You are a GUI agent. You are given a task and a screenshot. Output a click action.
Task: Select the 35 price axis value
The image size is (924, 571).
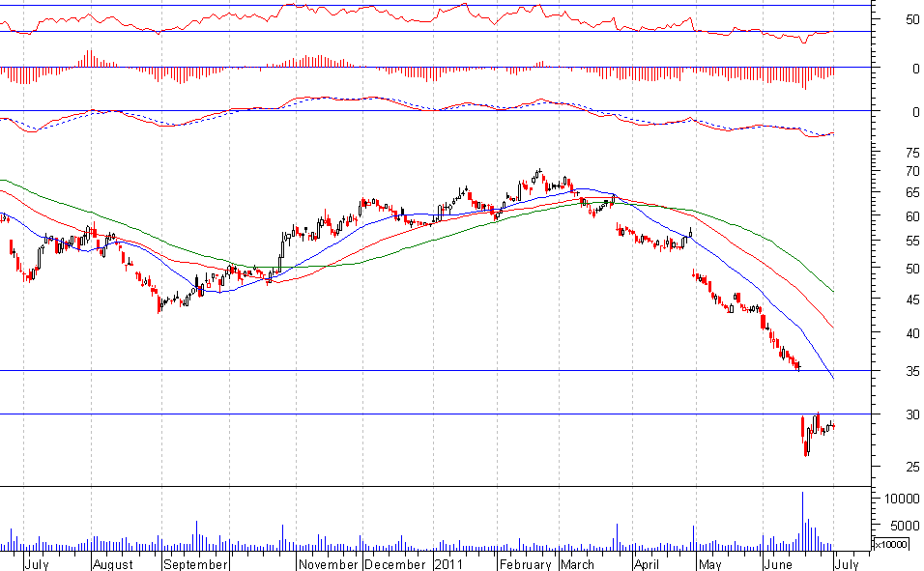[912, 371]
